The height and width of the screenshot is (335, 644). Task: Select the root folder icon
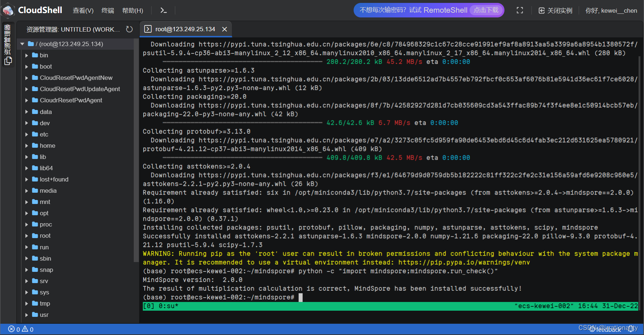(x=35, y=236)
